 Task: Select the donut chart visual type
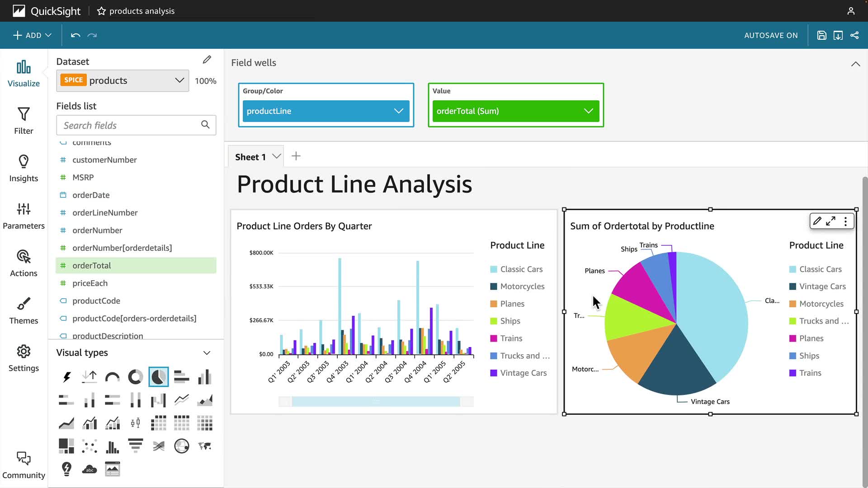(x=135, y=377)
